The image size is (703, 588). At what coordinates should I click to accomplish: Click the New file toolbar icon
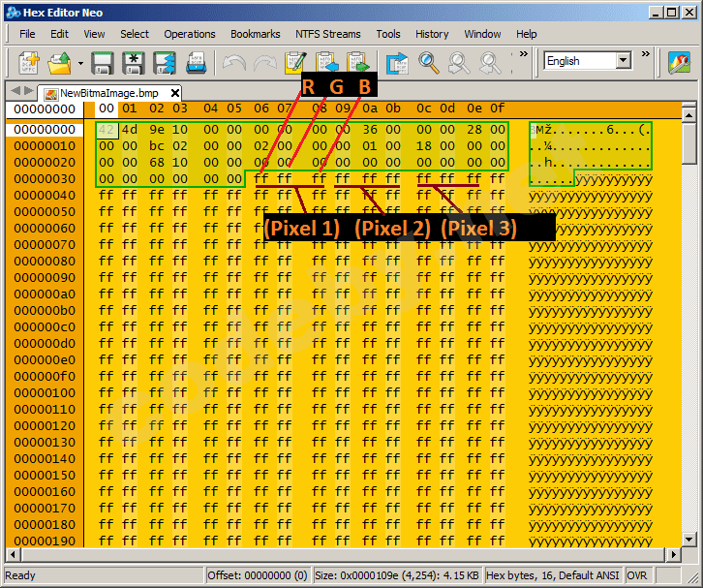coord(29,63)
